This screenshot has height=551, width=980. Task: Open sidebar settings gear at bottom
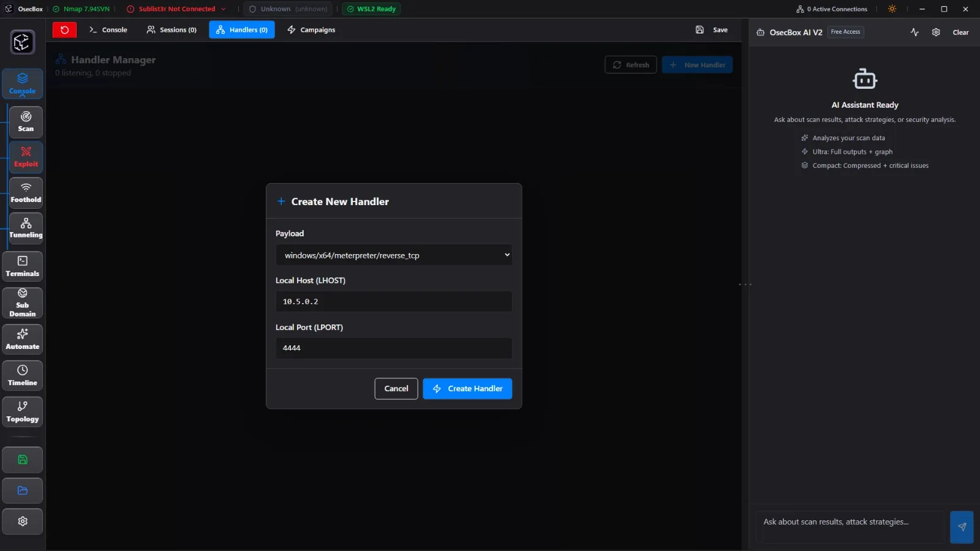click(x=23, y=521)
